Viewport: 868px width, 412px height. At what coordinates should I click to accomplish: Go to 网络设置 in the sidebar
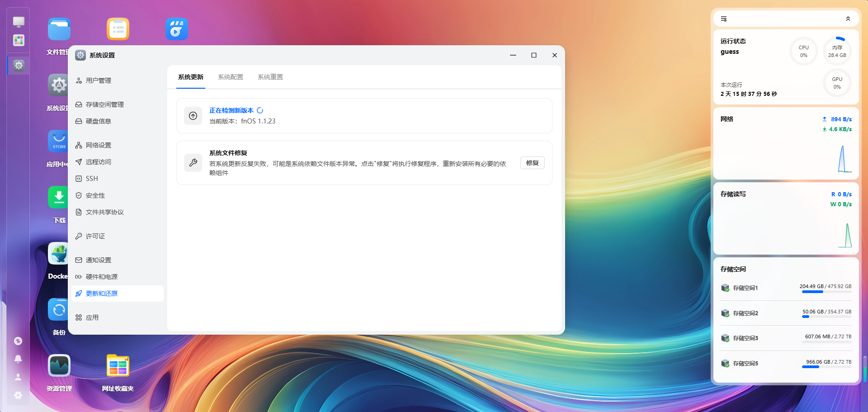click(118, 145)
